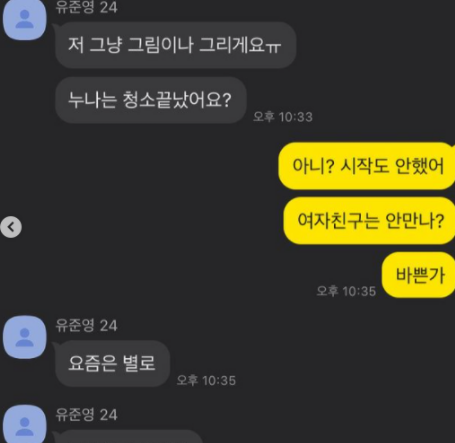This screenshot has width=455, height=443.
Task: Tap the yellow bubble 바쁜가
Action: click(418, 275)
